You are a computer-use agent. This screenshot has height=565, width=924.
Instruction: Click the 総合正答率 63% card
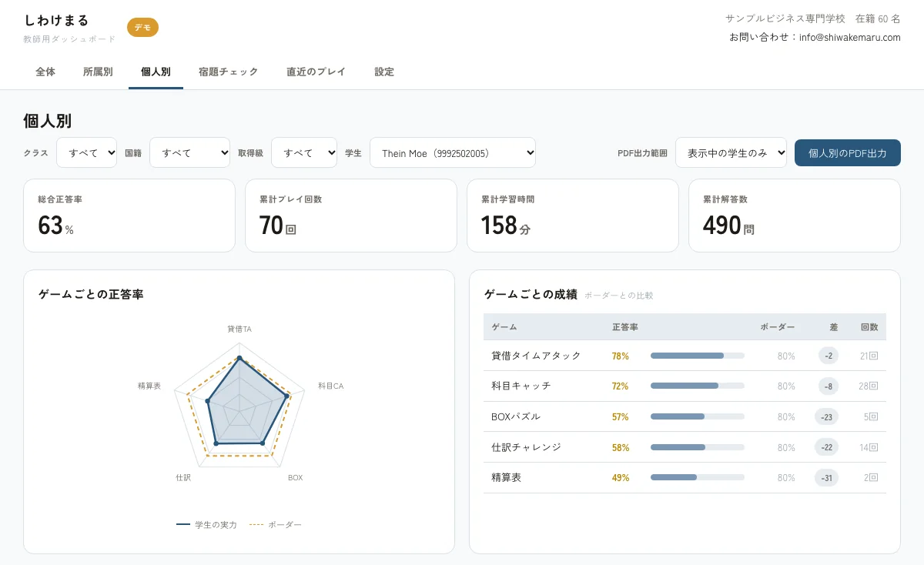click(x=129, y=216)
